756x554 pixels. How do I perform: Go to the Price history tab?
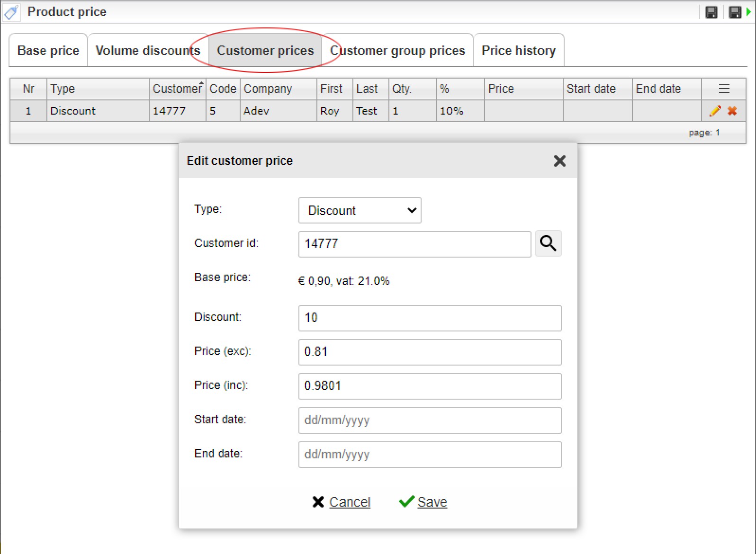(x=518, y=51)
